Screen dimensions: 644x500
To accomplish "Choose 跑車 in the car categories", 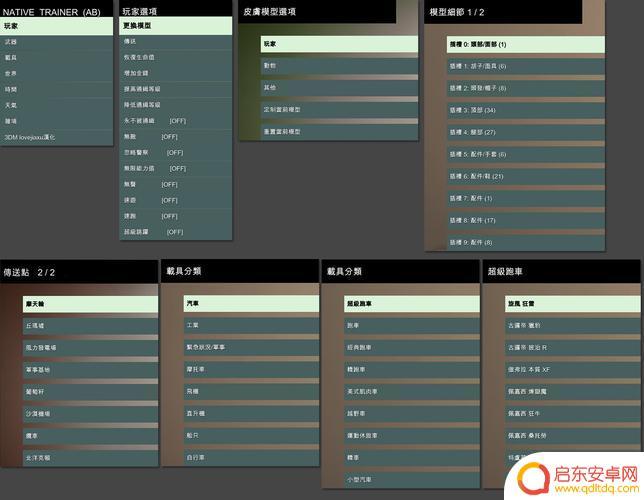I will coord(412,326).
